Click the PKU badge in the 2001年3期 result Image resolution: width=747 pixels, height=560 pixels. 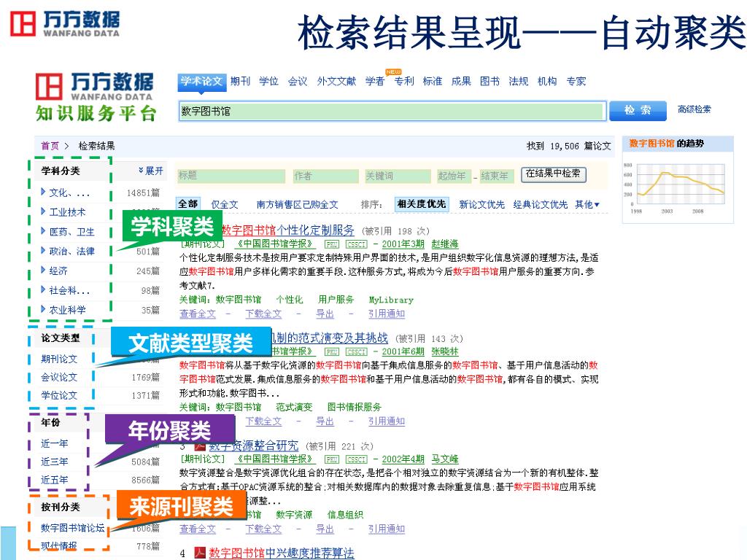332,244
